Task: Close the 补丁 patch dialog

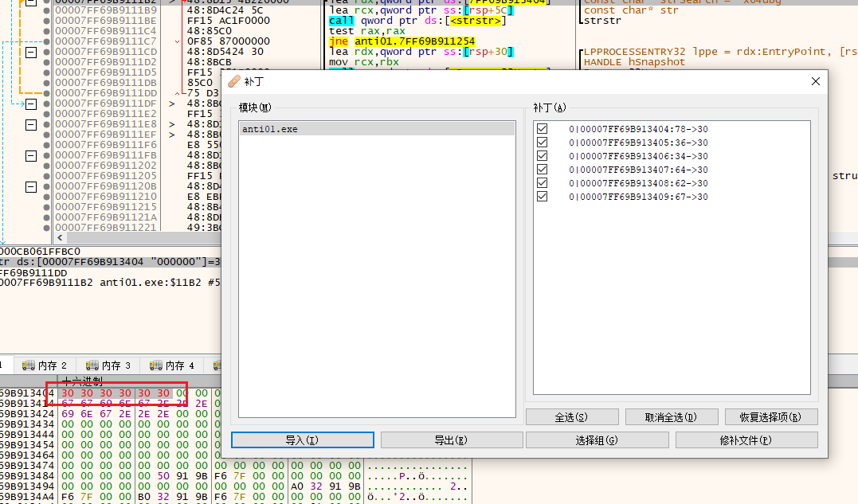Action: tap(815, 82)
